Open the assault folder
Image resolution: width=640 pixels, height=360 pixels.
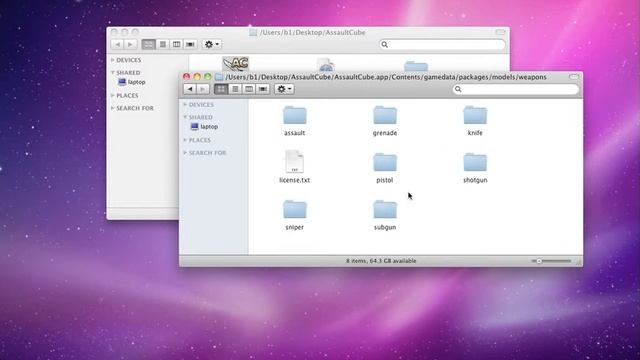pyautogui.click(x=294, y=116)
